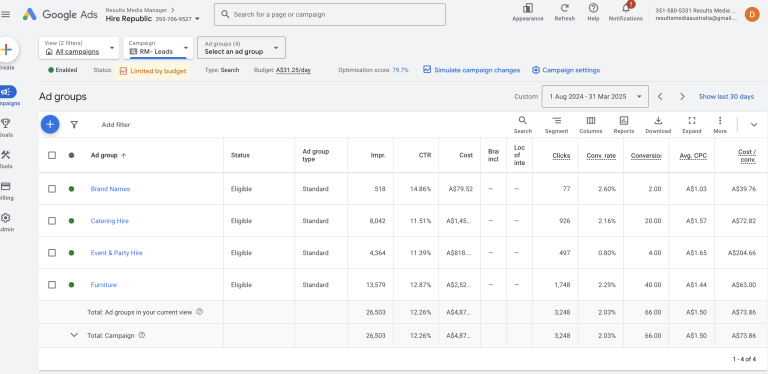Open the Event & Party Hire ad group

click(117, 253)
